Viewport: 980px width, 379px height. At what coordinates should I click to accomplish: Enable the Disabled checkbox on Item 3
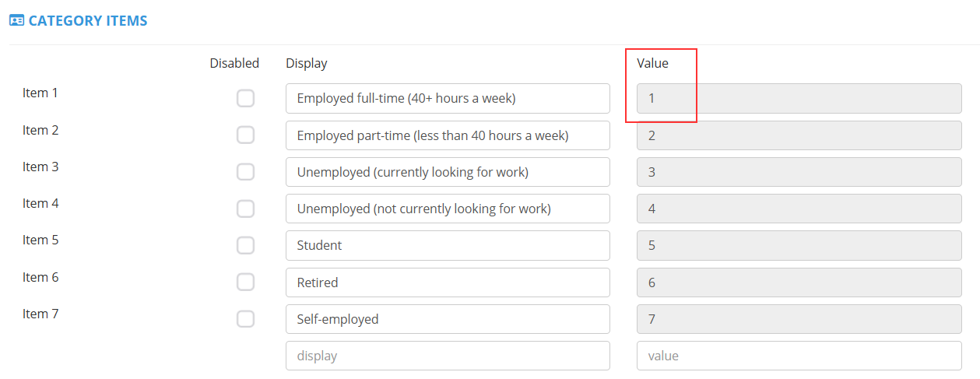[x=245, y=172]
